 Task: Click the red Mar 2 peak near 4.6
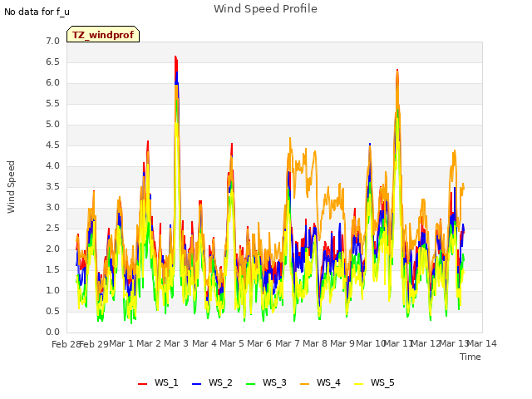[148, 141]
